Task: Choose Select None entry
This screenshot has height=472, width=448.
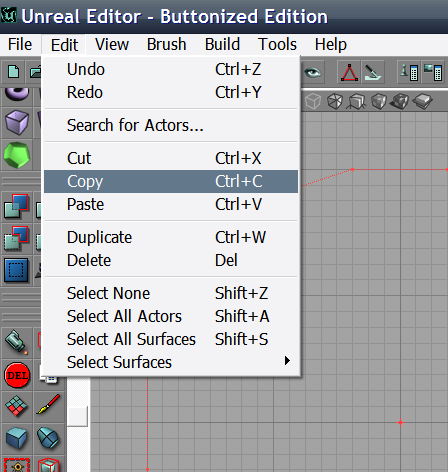Action: coord(171,293)
